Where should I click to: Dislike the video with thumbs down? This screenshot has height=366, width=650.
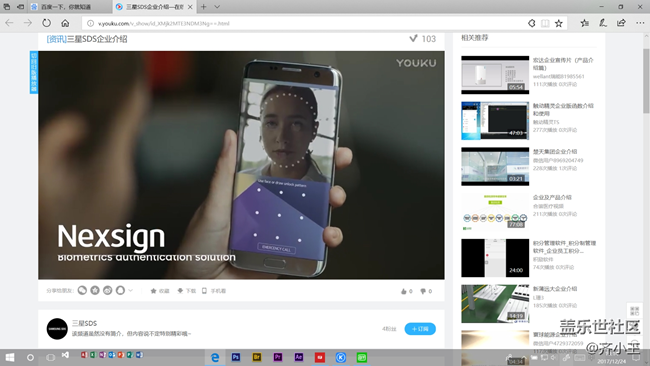426,291
